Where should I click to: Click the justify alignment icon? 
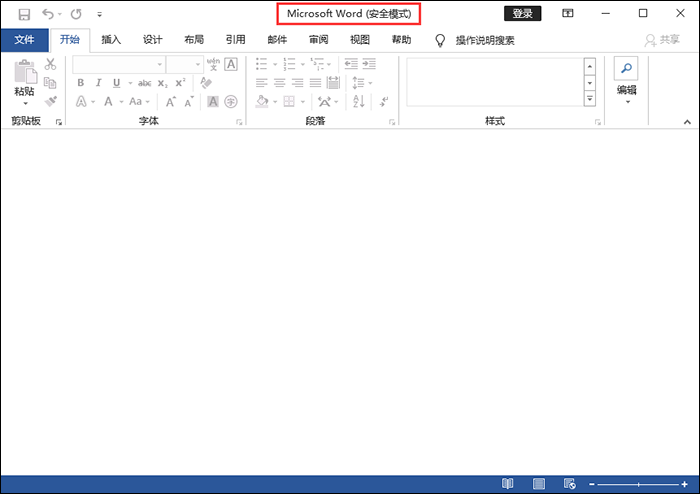tap(316, 83)
